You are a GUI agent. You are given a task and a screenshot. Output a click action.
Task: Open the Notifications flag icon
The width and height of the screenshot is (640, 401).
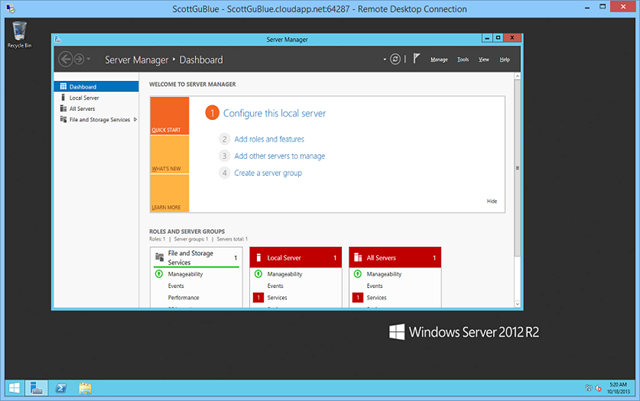click(x=416, y=59)
